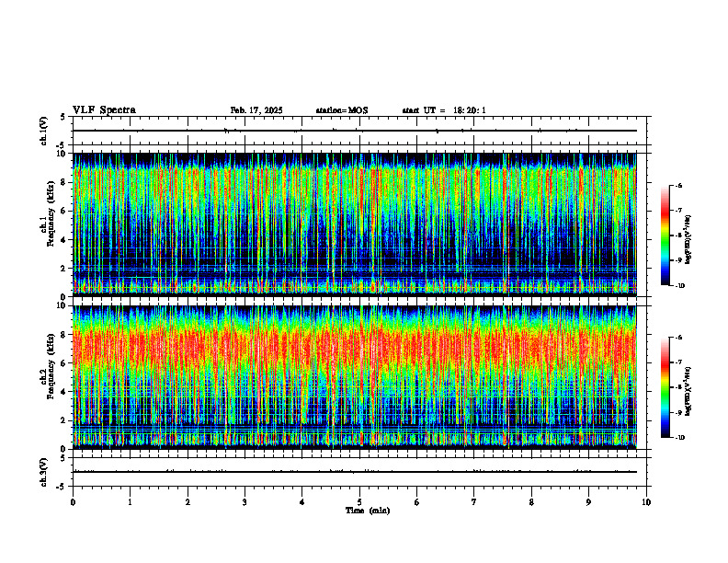Image resolution: width=728 pixels, height=563 pixels.
Task: Select the 'start UT = 18:20:1' text
Action: (x=444, y=110)
